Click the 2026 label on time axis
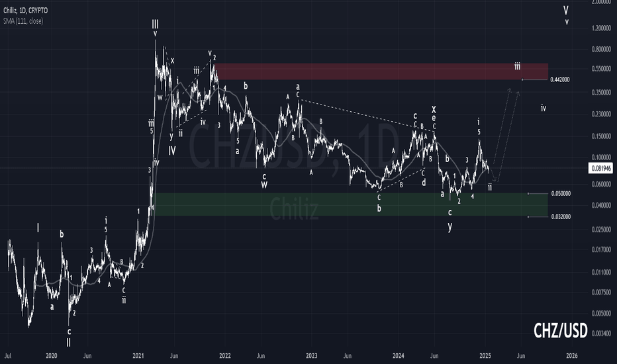This screenshot has height=364, width=617. (572, 356)
